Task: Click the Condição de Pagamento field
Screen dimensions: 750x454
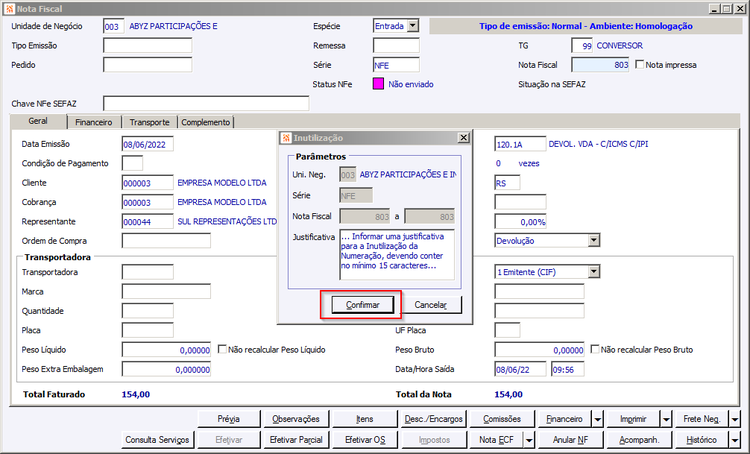Action: point(132,163)
